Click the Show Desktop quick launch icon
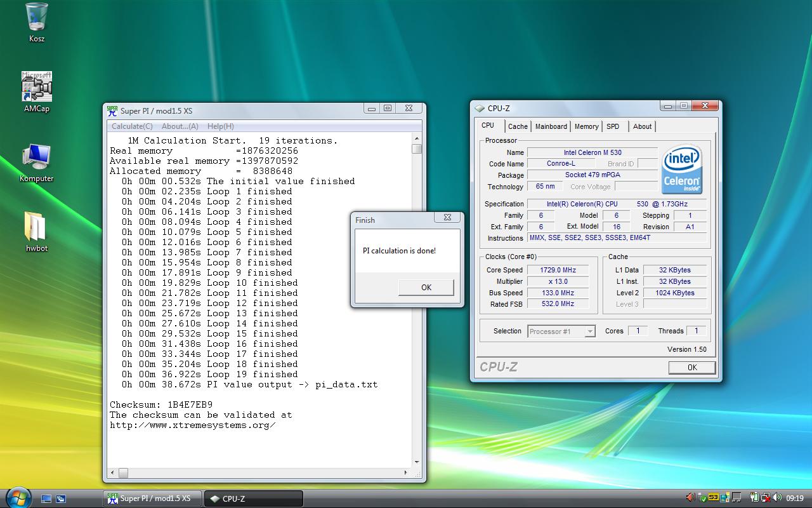The width and height of the screenshot is (812, 508). click(46, 499)
